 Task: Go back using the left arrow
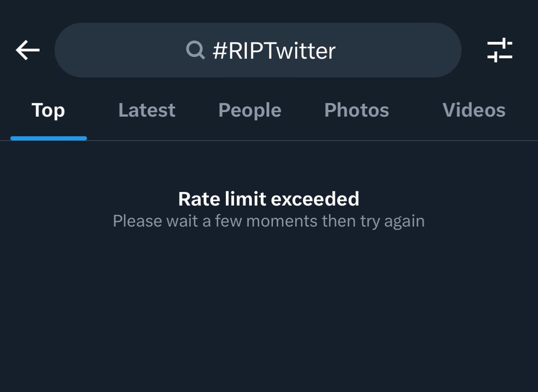coord(28,50)
